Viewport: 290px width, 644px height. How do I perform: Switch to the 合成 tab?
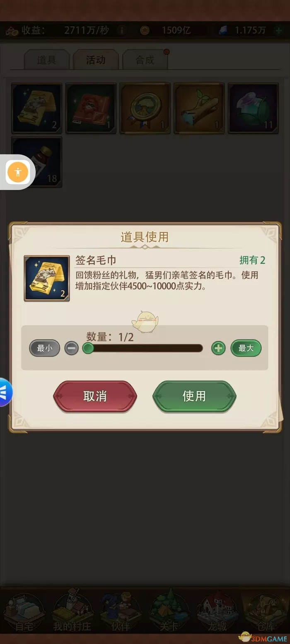coord(145,60)
